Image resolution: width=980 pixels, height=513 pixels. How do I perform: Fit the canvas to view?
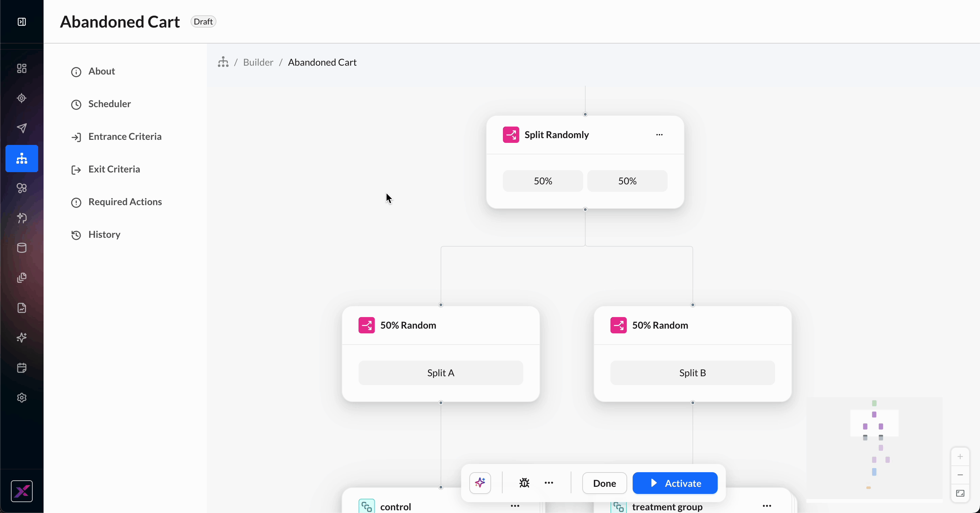coord(960,493)
